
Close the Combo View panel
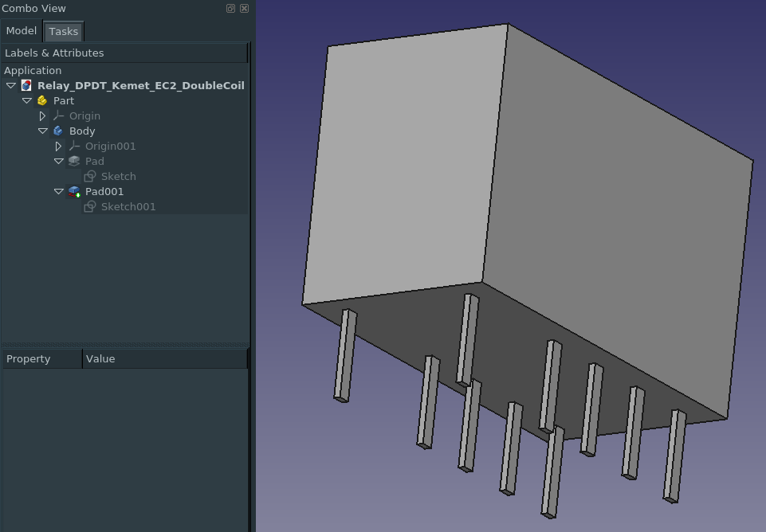click(244, 8)
